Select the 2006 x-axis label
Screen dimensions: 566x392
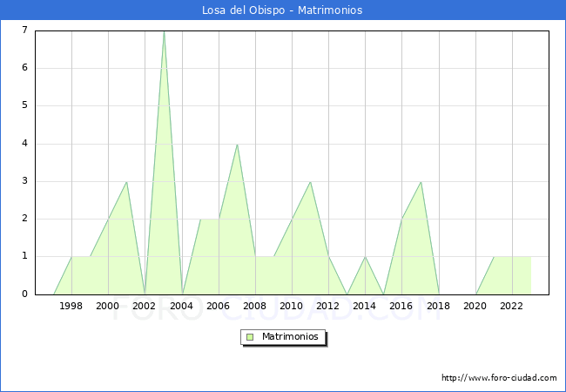(x=218, y=306)
